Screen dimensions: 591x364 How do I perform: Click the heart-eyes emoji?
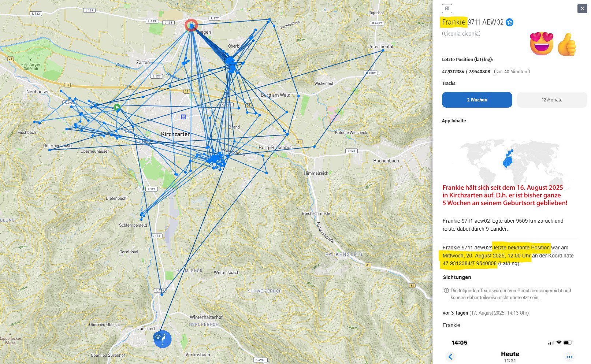tap(541, 44)
